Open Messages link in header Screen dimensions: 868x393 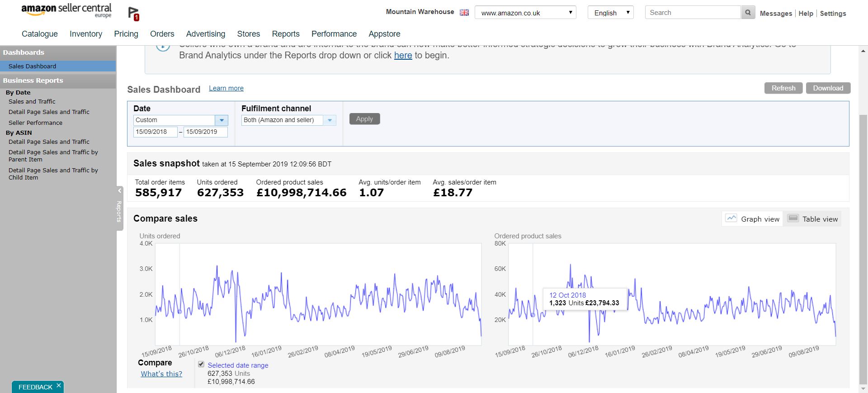[x=776, y=14]
